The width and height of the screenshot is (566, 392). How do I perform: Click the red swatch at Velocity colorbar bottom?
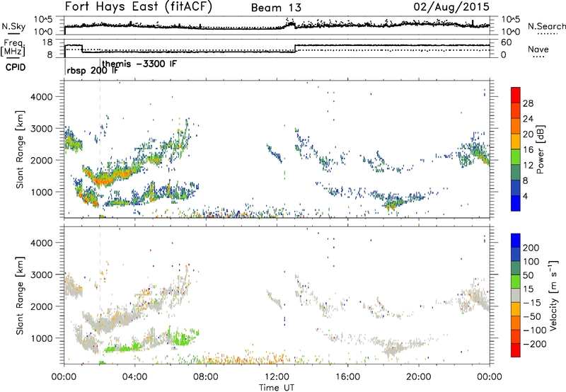point(516,350)
